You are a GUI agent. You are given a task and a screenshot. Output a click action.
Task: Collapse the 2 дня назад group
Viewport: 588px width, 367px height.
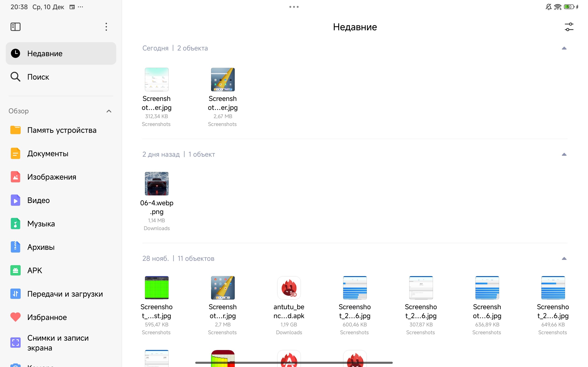click(564, 154)
